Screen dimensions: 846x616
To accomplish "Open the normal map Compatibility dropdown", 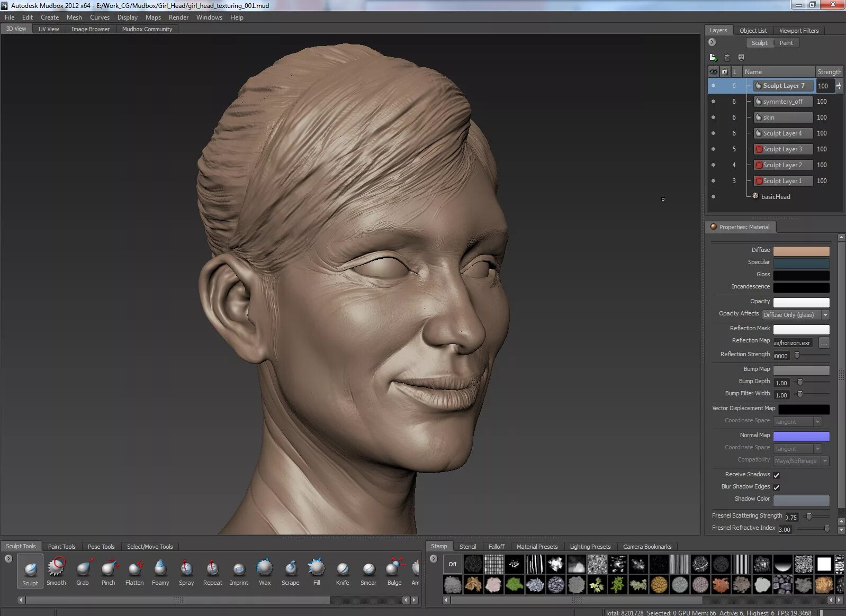I will [x=800, y=461].
